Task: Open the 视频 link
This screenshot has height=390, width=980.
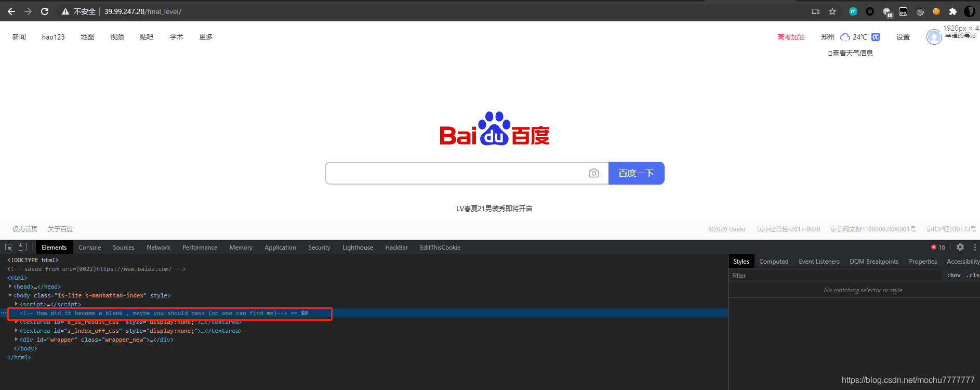Action: click(117, 37)
